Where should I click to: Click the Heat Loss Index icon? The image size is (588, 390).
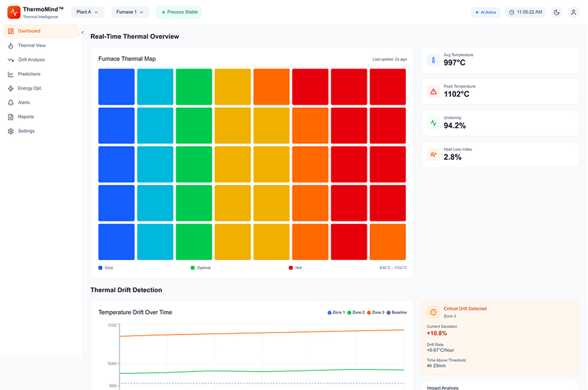coord(433,155)
